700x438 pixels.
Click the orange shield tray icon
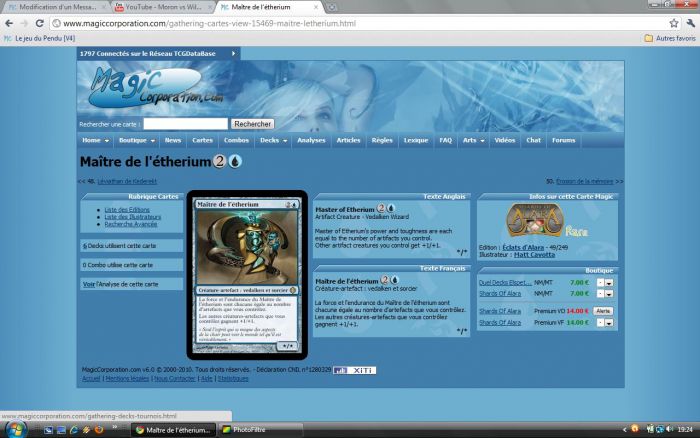(x=635, y=429)
